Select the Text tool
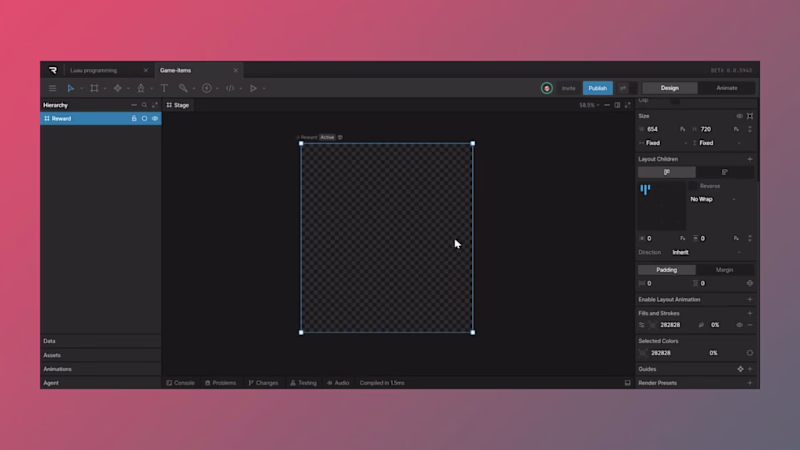Screen dimensions: 800x450 (x=164, y=88)
